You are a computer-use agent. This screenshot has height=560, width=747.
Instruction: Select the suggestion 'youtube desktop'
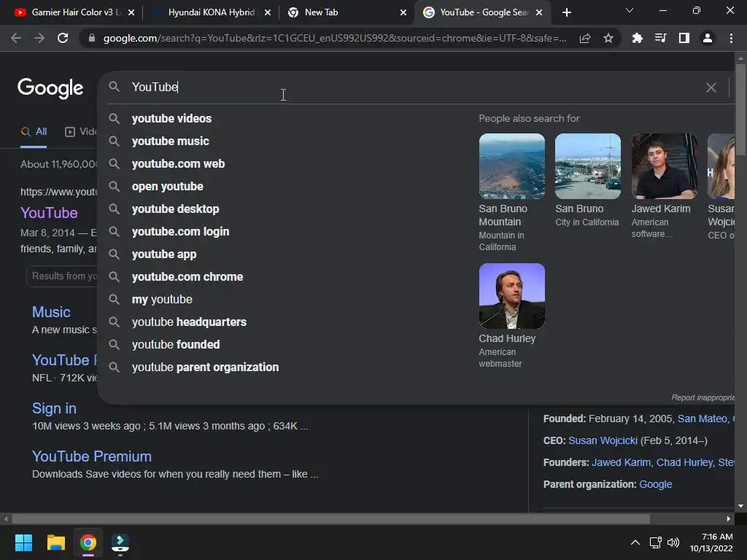point(175,209)
